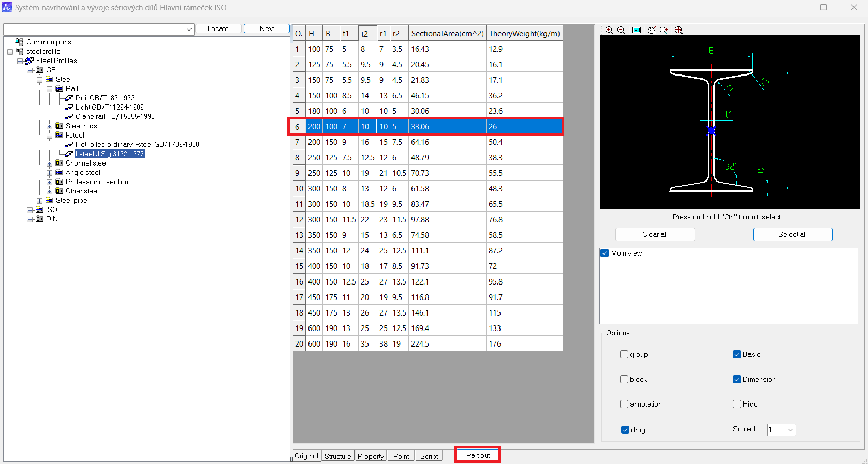The width and height of the screenshot is (868, 464).
Task: Toggle the drag checkbox off
Action: point(625,430)
